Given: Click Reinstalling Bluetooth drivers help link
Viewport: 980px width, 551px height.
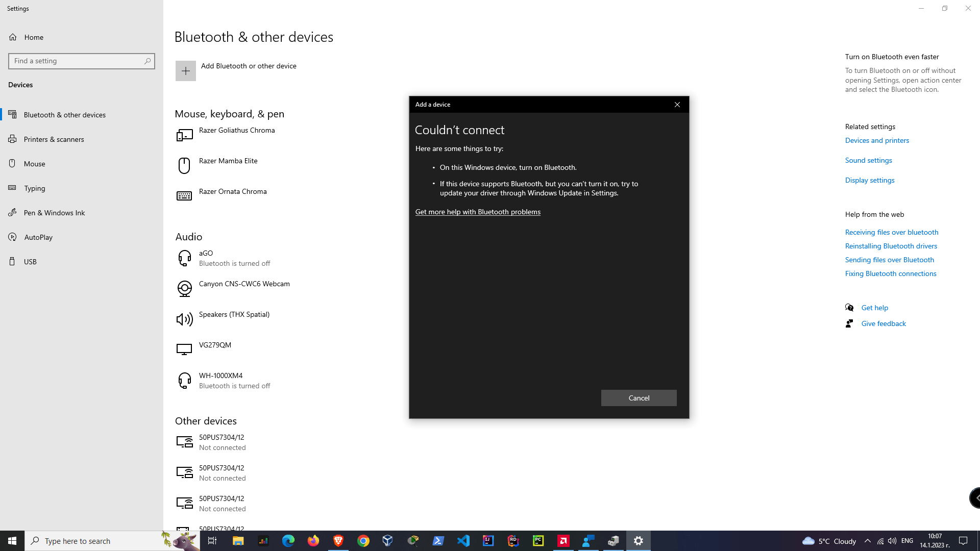Looking at the screenshot, I should pos(891,246).
